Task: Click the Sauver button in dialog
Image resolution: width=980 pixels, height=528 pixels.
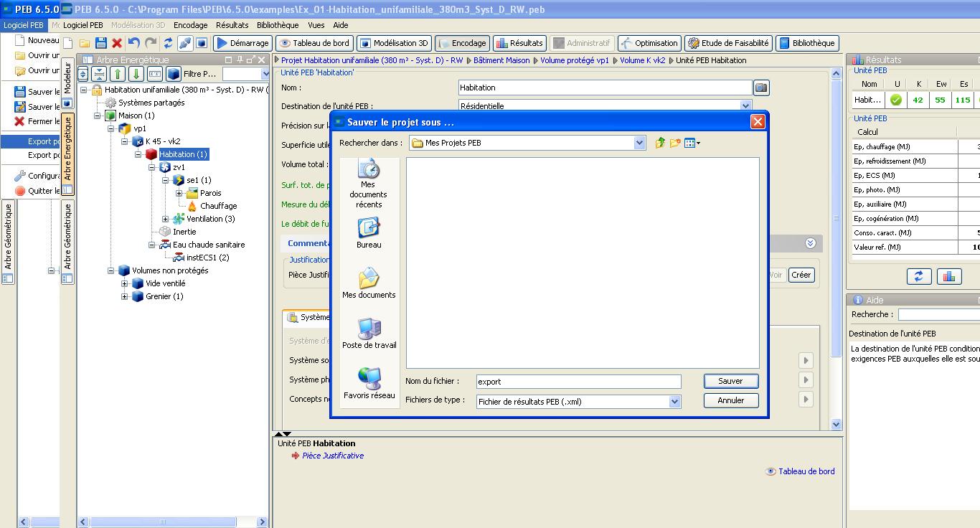Action: point(730,381)
